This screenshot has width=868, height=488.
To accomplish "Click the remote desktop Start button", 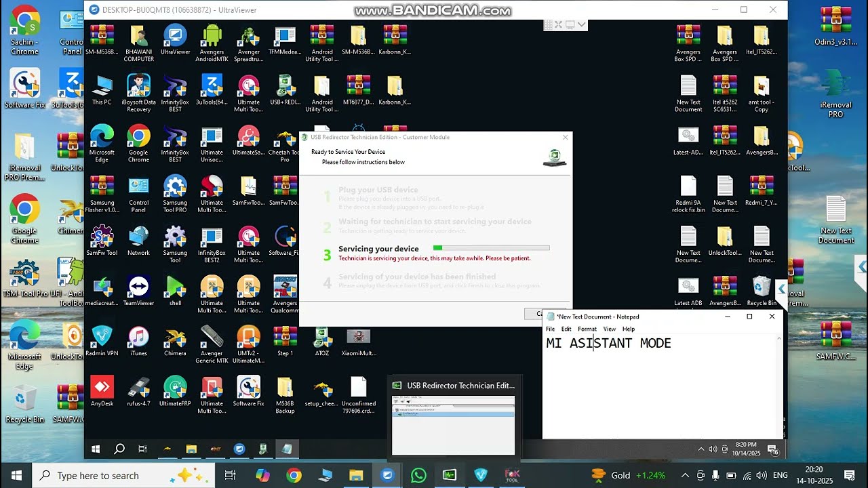I will coord(96,449).
